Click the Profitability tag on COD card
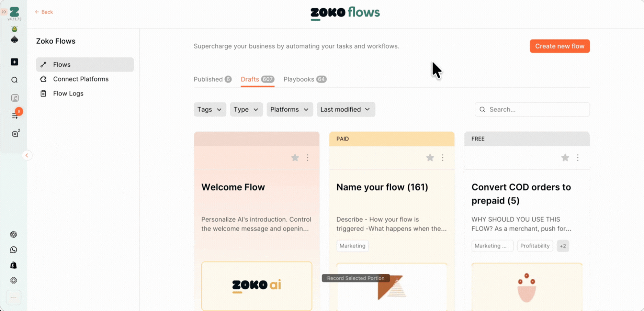 click(535, 246)
